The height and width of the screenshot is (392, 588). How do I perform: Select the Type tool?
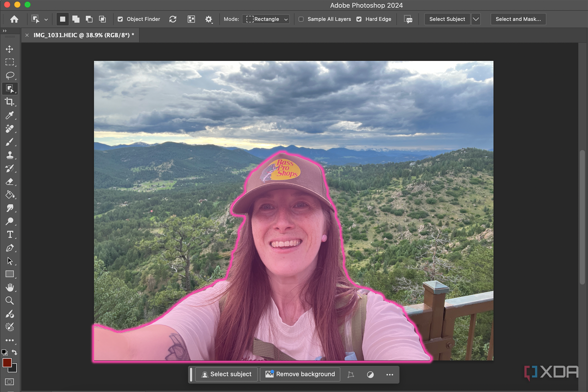[10, 235]
